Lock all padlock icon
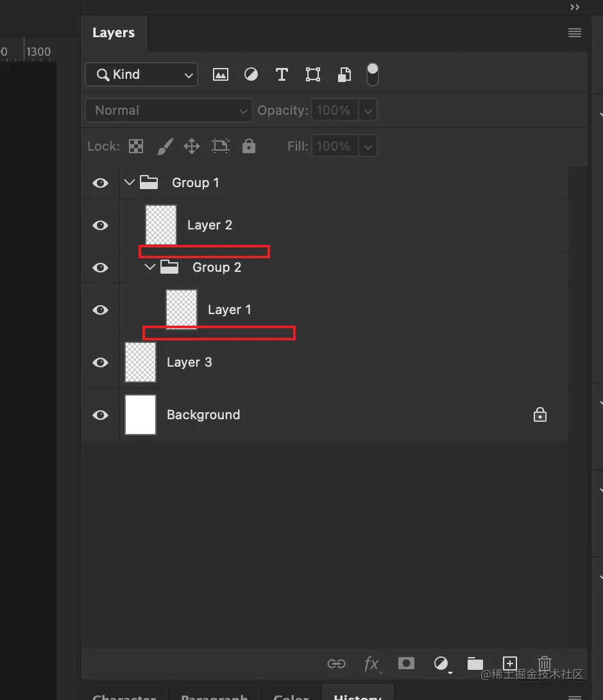Viewport: 603px width, 700px height. [249, 146]
